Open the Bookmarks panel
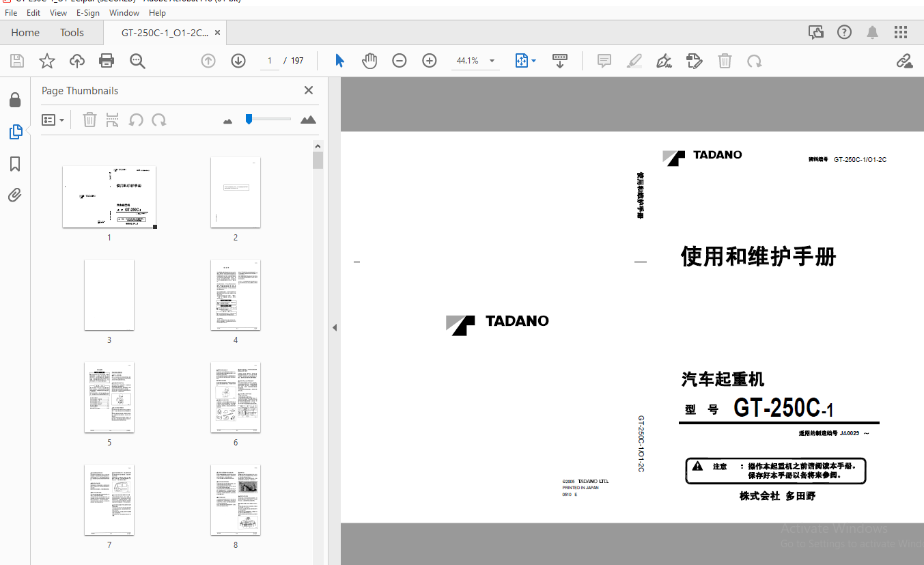The image size is (924, 565). click(x=15, y=164)
